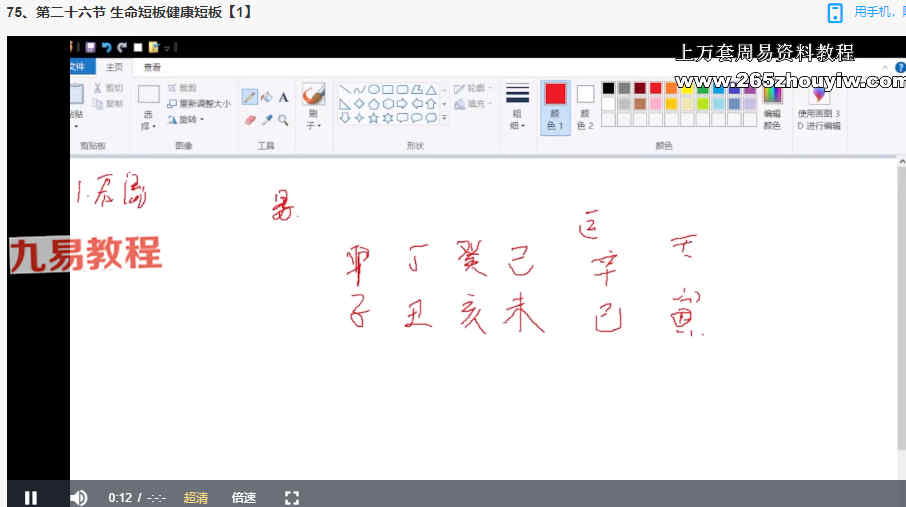The height and width of the screenshot is (507, 906).
Task: Choose the Six-point star shape
Action: (x=388, y=118)
